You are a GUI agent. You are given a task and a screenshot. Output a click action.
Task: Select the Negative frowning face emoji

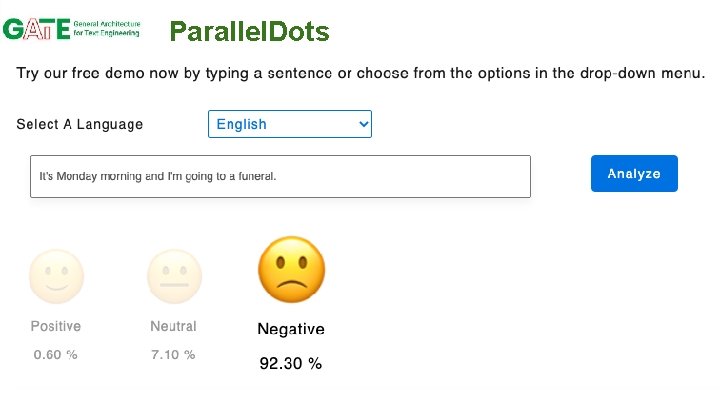[x=291, y=270]
